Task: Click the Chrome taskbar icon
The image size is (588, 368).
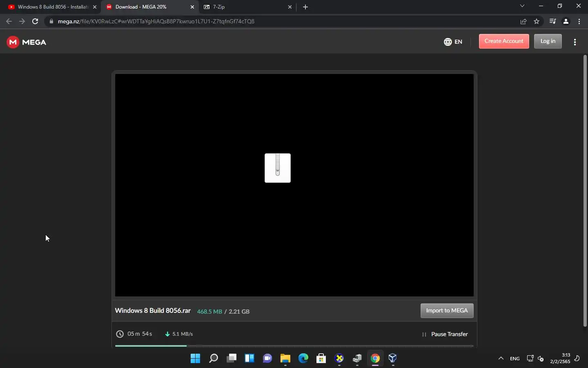Action: (375, 359)
